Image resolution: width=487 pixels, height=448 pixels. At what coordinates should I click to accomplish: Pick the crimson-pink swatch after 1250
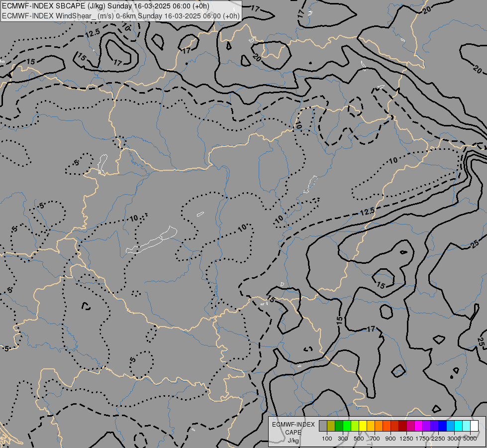pos(410,426)
